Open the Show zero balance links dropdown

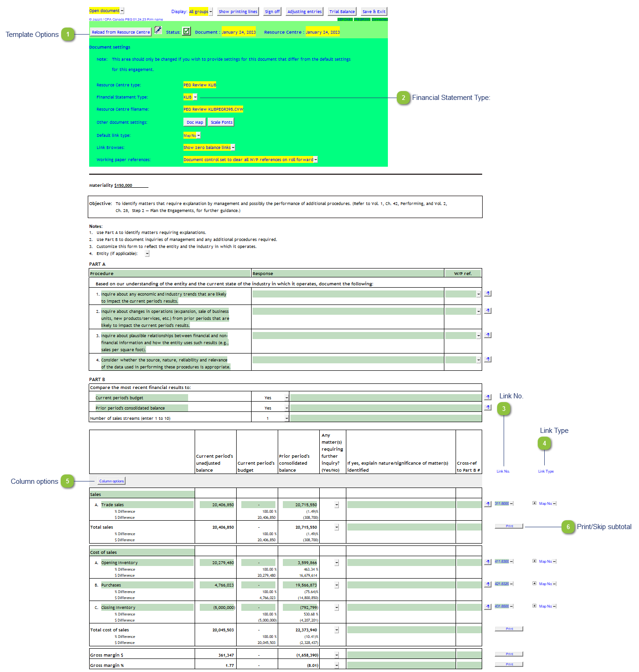(233, 148)
